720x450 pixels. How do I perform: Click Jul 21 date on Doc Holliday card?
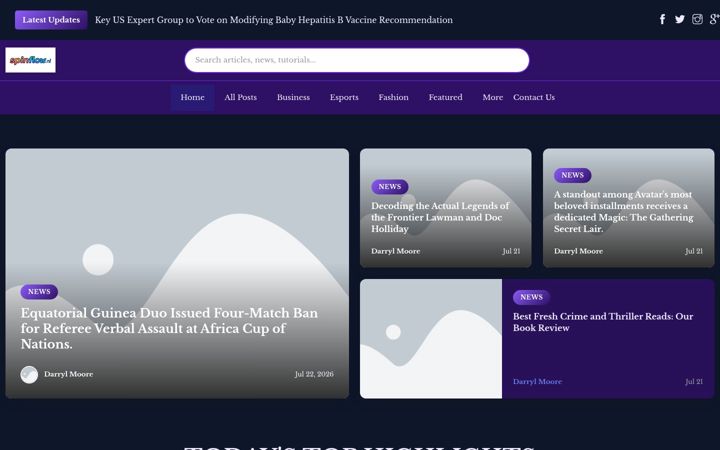click(x=511, y=251)
